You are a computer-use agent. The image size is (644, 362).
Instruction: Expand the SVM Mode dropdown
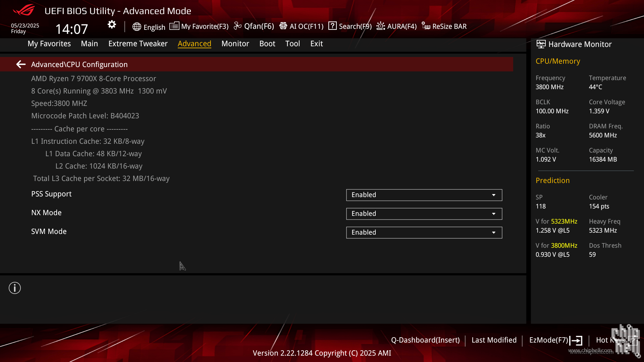point(424,233)
